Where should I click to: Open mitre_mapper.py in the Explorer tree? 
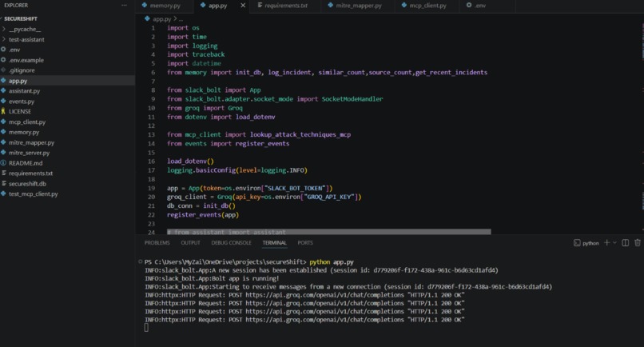tap(32, 142)
